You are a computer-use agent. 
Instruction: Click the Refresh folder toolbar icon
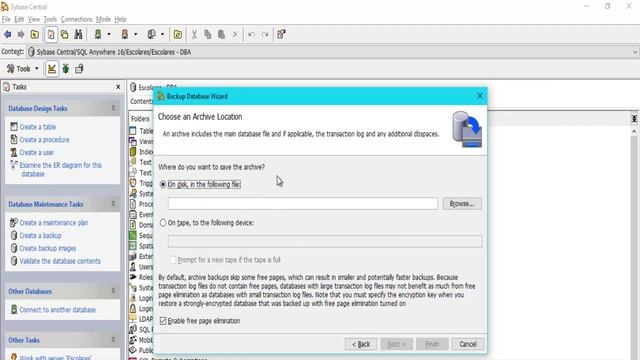(x=178, y=35)
